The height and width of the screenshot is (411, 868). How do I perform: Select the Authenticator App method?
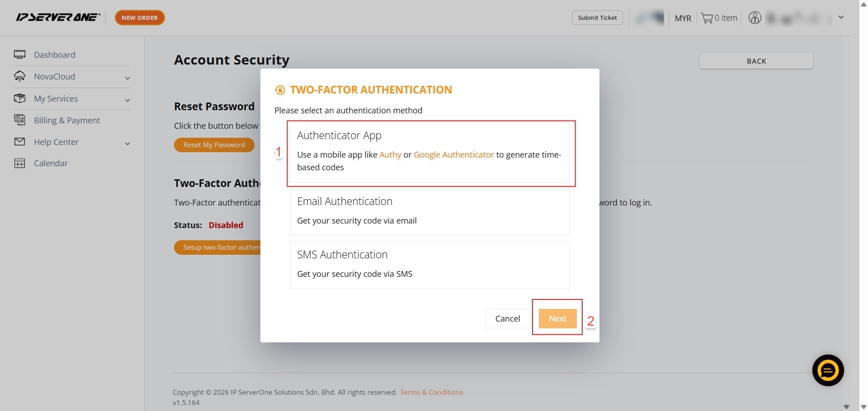pyautogui.click(x=429, y=152)
